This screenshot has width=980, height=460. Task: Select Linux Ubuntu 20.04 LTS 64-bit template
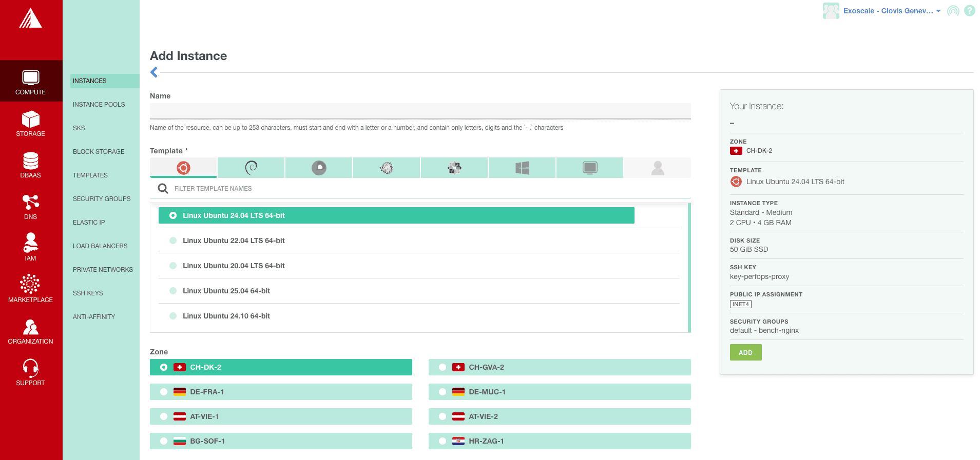point(419,266)
